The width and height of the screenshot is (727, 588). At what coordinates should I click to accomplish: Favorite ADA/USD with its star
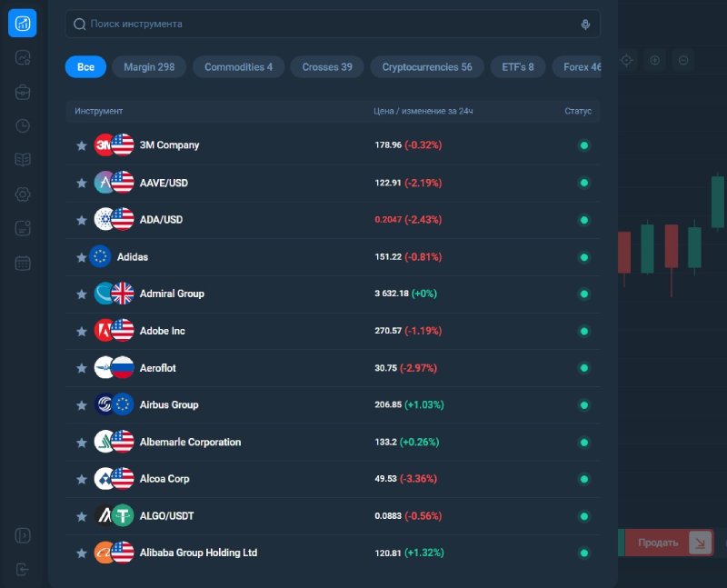pos(82,220)
